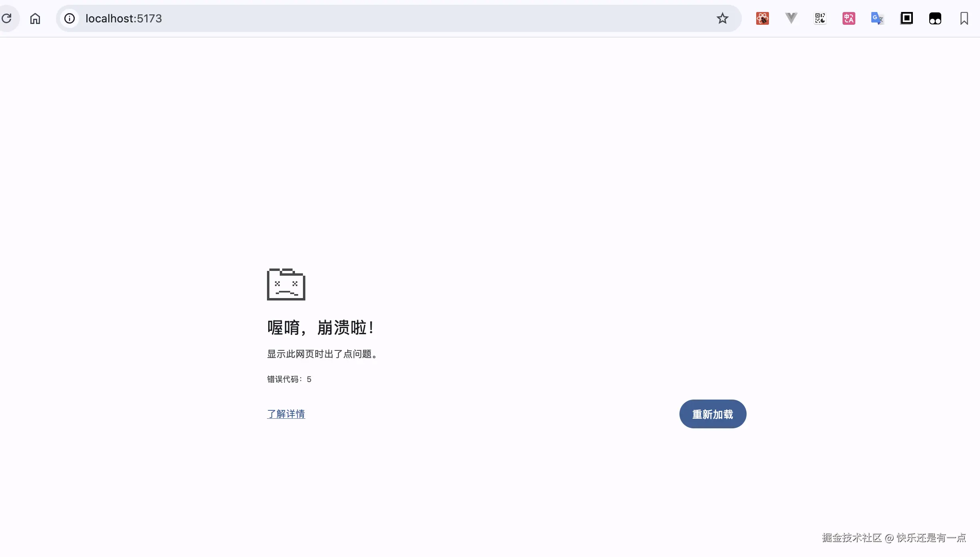Open the black two-dot extension
The height and width of the screenshot is (557, 980).
tap(935, 18)
